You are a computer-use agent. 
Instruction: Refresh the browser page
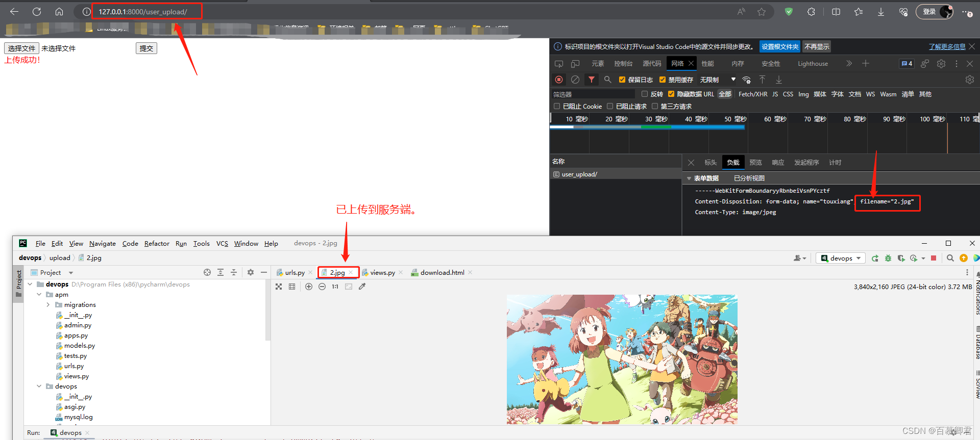coord(37,12)
